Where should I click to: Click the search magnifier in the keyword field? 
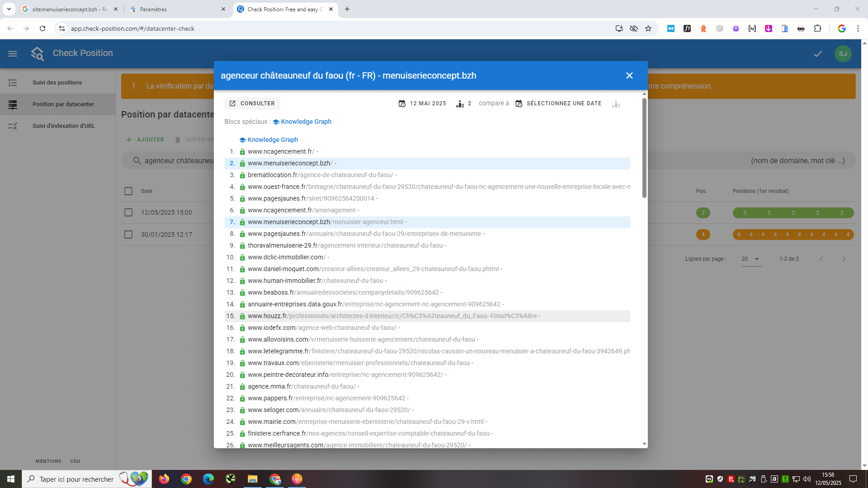click(x=137, y=161)
